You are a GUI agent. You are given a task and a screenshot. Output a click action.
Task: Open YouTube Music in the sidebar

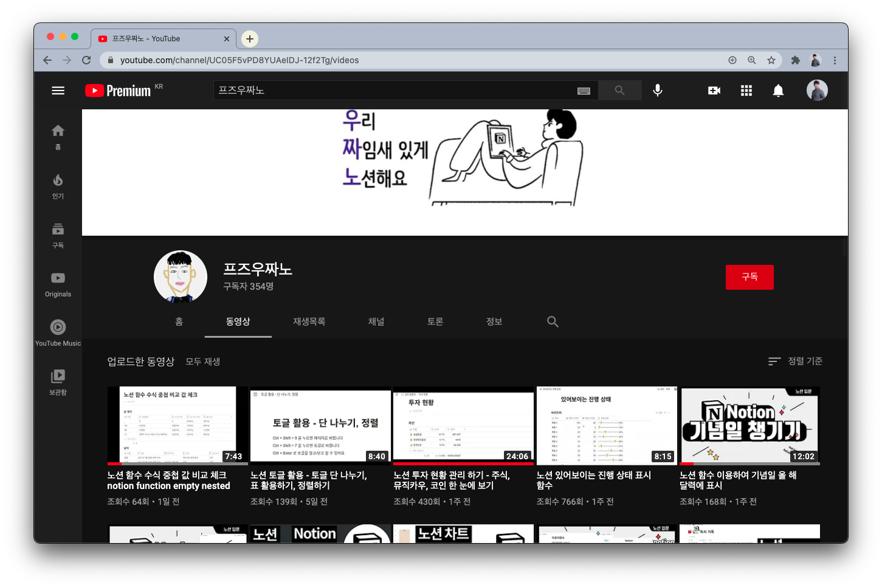coord(58,334)
